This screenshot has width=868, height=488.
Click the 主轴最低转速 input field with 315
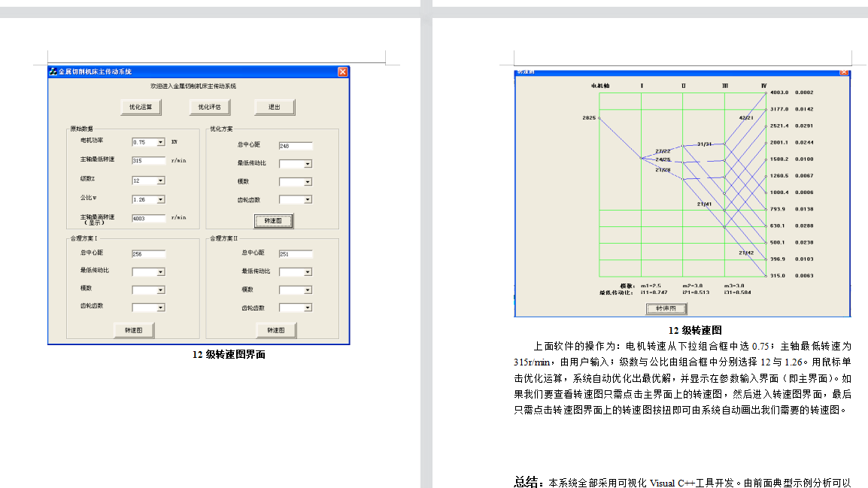point(148,160)
